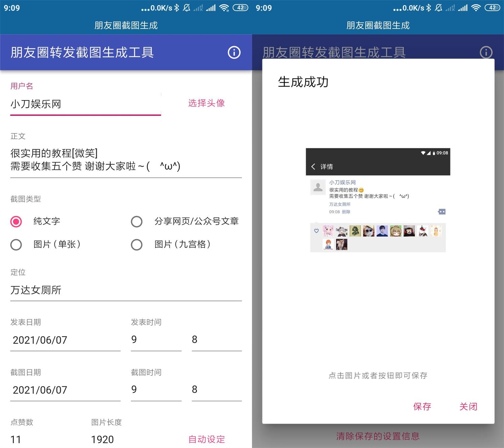This screenshot has height=448, width=504.
Task: Click the 保存 button to save image
Action: click(422, 406)
